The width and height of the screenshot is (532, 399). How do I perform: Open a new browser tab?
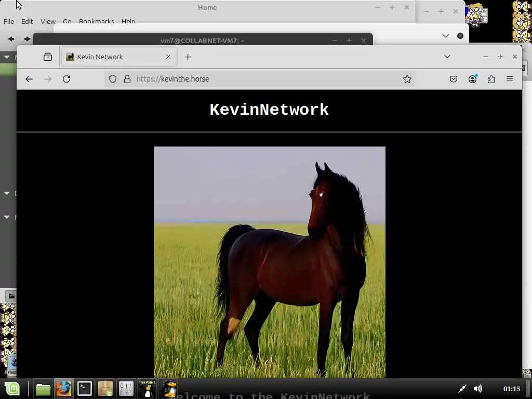(x=188, y=57)
